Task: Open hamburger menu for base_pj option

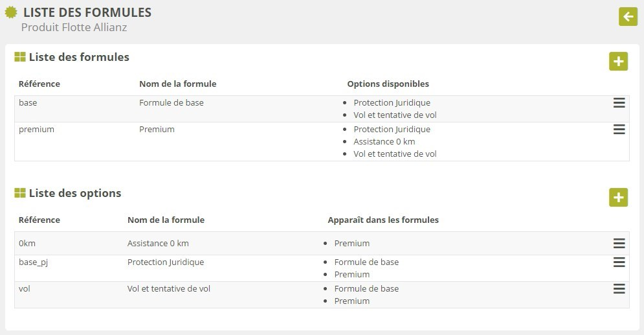Action: click(x=619, y=262)
